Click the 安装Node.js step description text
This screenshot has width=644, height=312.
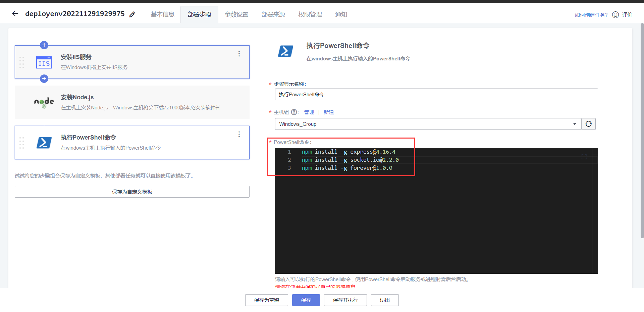[140, 108]
